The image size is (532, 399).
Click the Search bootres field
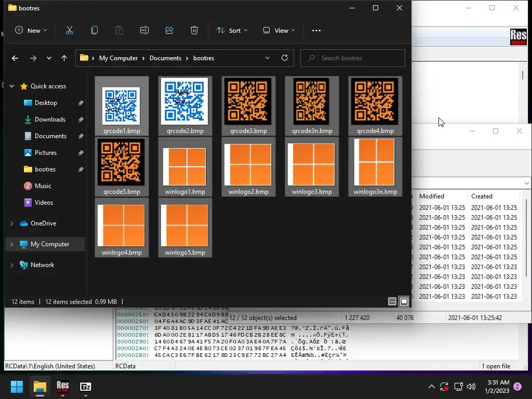click(x=353, y=58)
